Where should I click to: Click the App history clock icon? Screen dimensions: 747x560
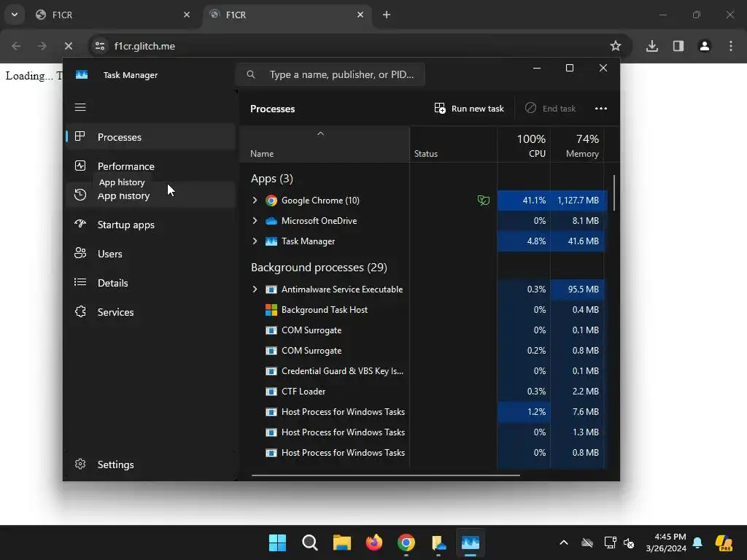(x=80, y=195)
